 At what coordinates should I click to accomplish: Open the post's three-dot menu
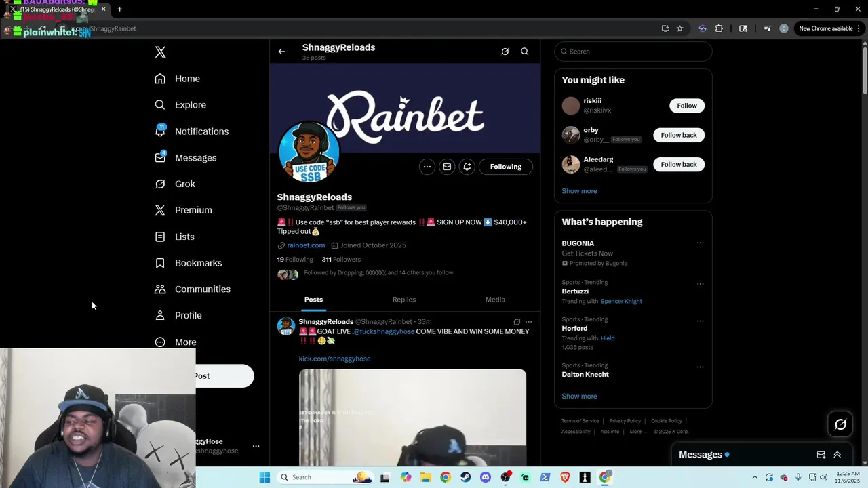tap(529, 322)
